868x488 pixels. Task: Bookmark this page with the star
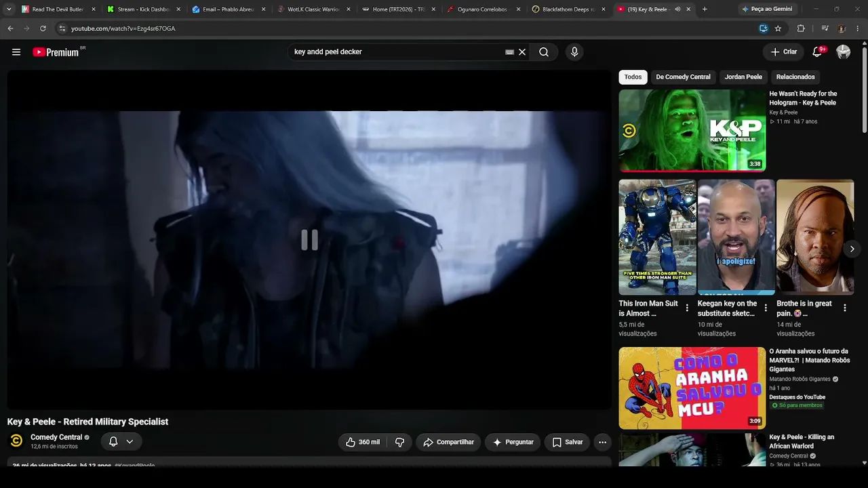(x=778, y=28)
